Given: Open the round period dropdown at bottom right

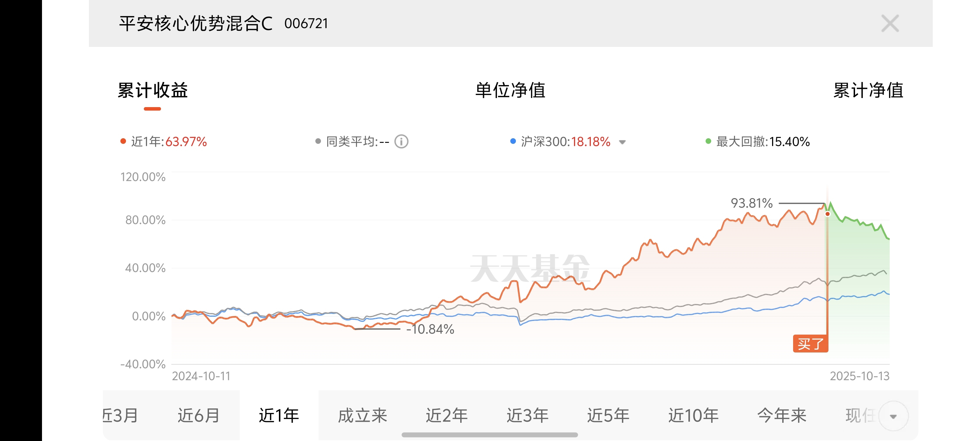Looking at the screenshot, I should pyautogui.click(x=893, y=416).
